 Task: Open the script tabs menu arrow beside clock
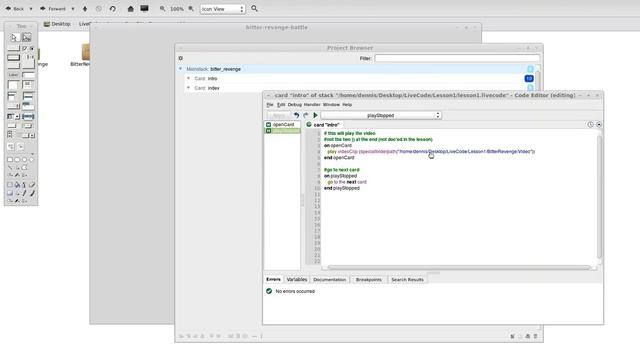(599, 124)
